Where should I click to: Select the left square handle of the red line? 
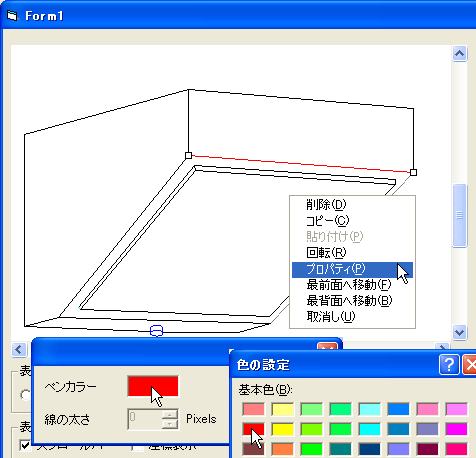click(x=188, y=155)
